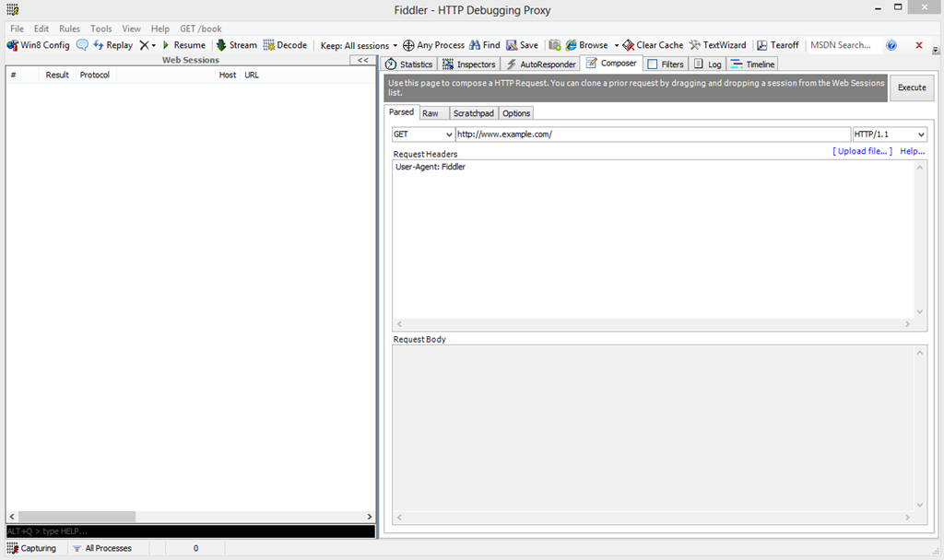Click the Web Sessions scroll right arrow
The image size is (944, 560).
click(x=369, y=517)
